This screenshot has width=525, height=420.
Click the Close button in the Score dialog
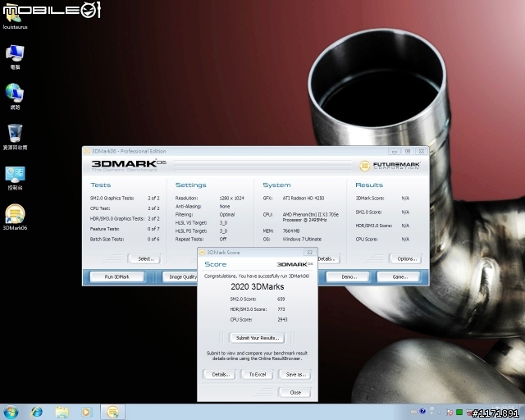click(295, 393)
